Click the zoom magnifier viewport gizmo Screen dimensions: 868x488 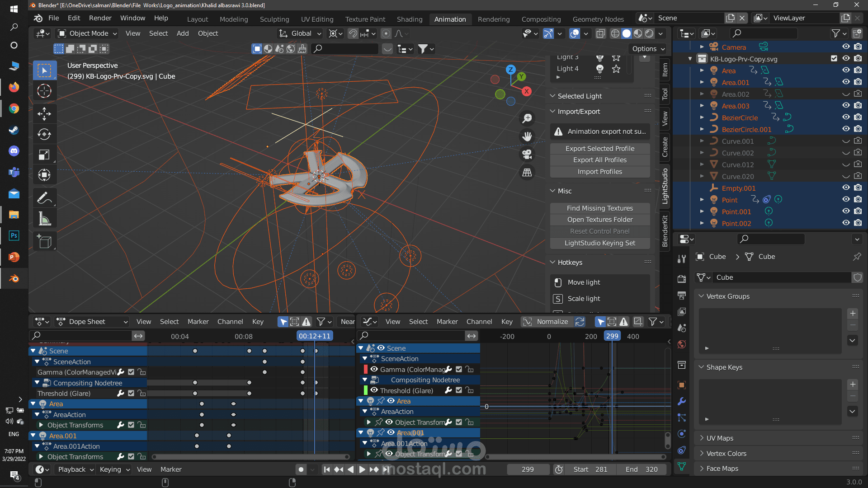coord(527,118)
